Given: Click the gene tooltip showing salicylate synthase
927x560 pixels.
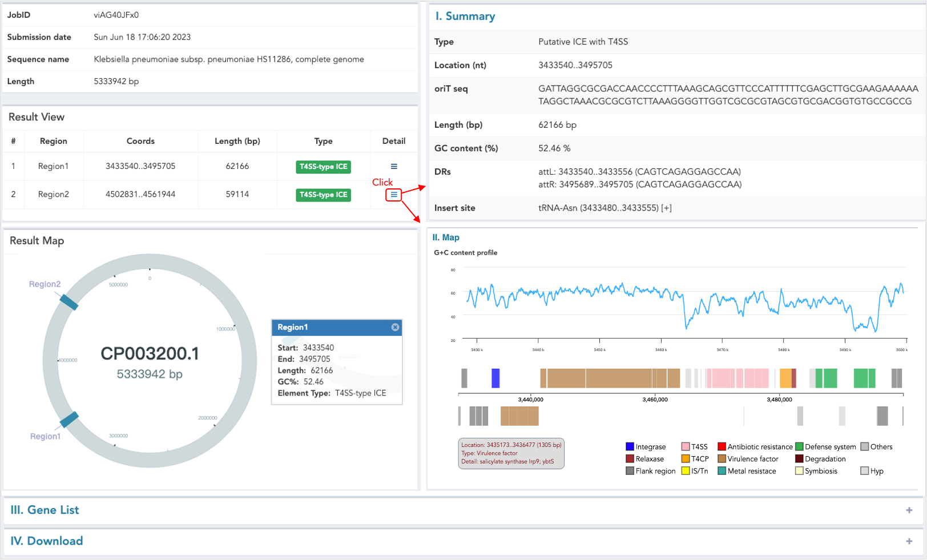Looking at the screenshot, I should (511, 453).
